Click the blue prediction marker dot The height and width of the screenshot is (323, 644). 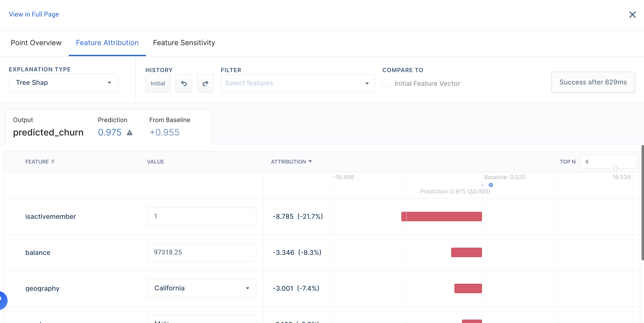pos(491,185)
